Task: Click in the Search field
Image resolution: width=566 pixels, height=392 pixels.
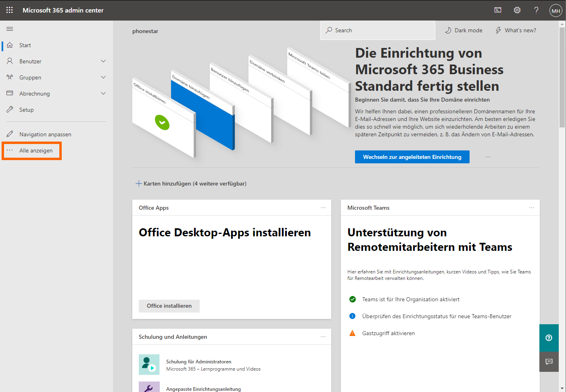Action: [x=378, y=30]
